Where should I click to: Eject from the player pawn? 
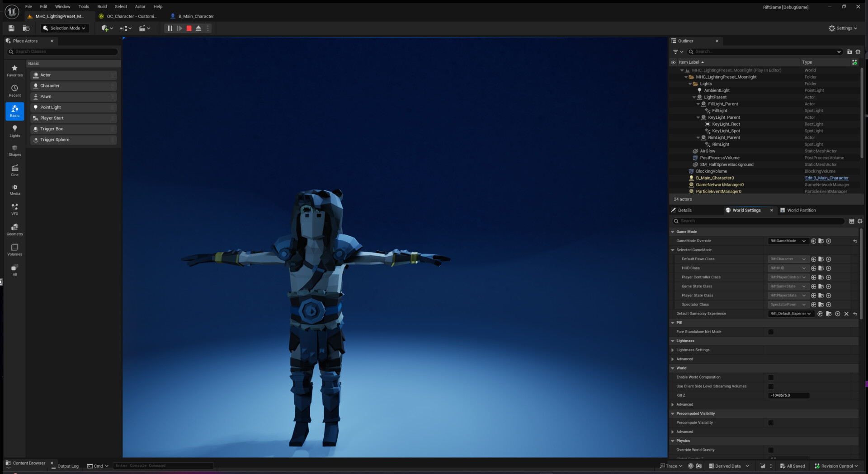pyautogui.click(x=198, y=28)
